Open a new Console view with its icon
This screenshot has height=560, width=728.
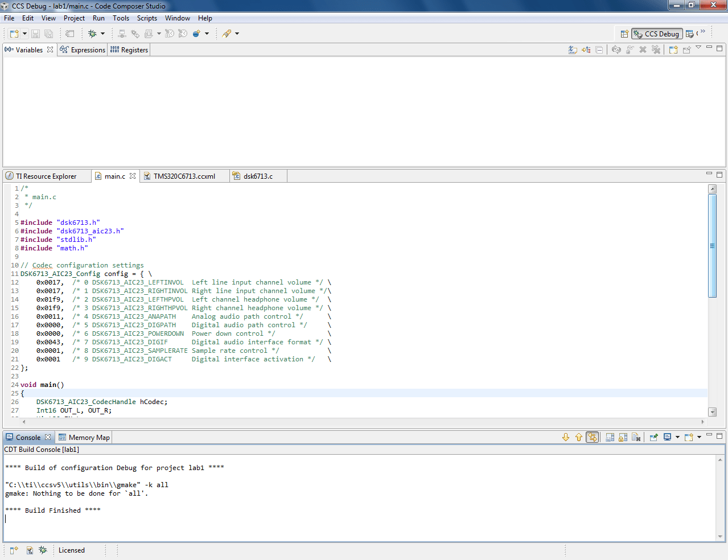[689, 437]
